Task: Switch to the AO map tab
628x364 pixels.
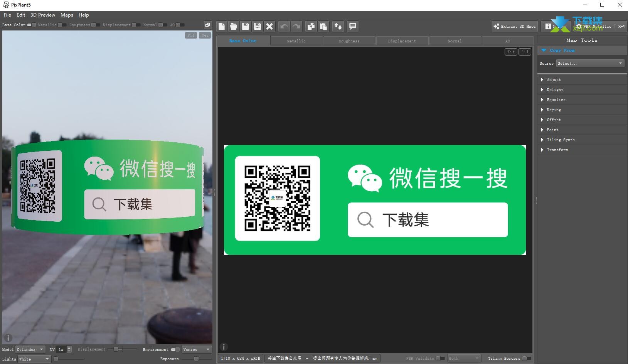Action: (x=507, y=41)
